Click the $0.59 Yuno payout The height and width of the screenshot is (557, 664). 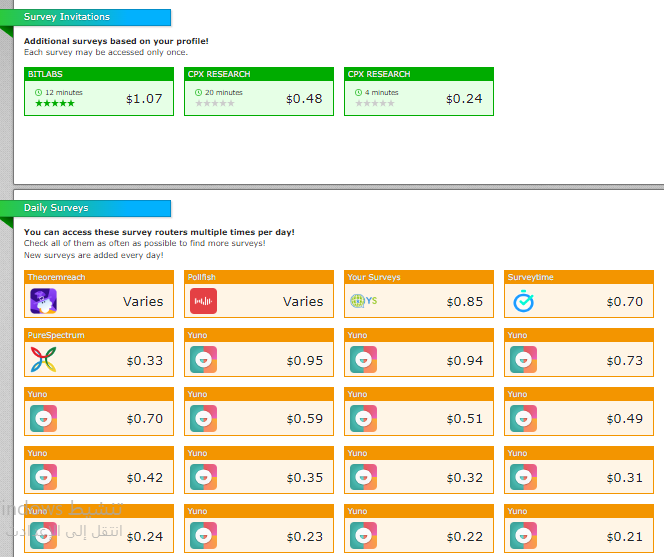click(305, 418)
